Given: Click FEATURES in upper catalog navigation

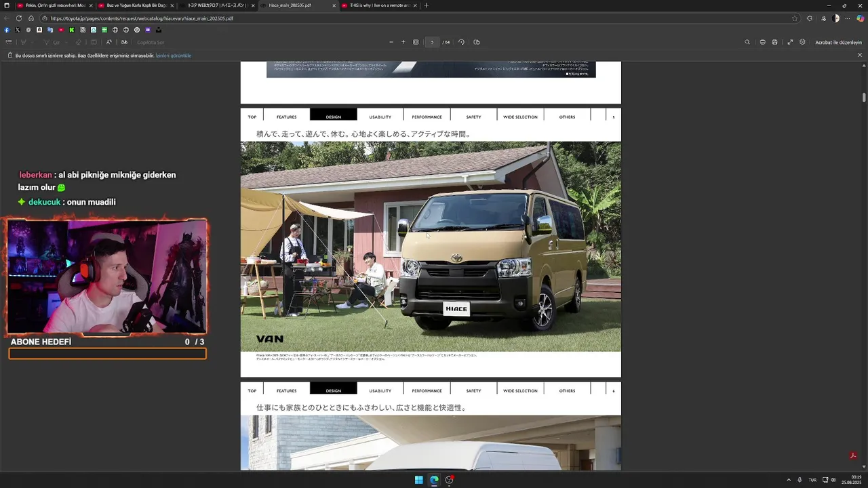Looking at the screenshot, I should (286, 117).
